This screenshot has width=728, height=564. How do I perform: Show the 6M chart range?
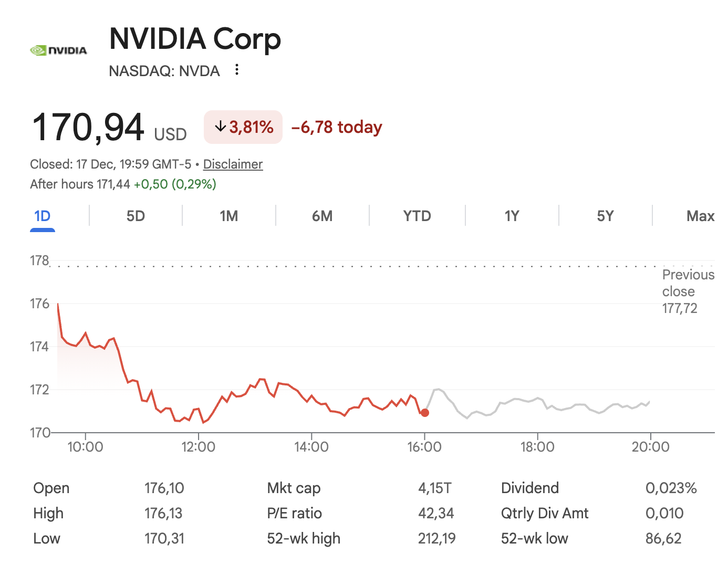(322, 216)
